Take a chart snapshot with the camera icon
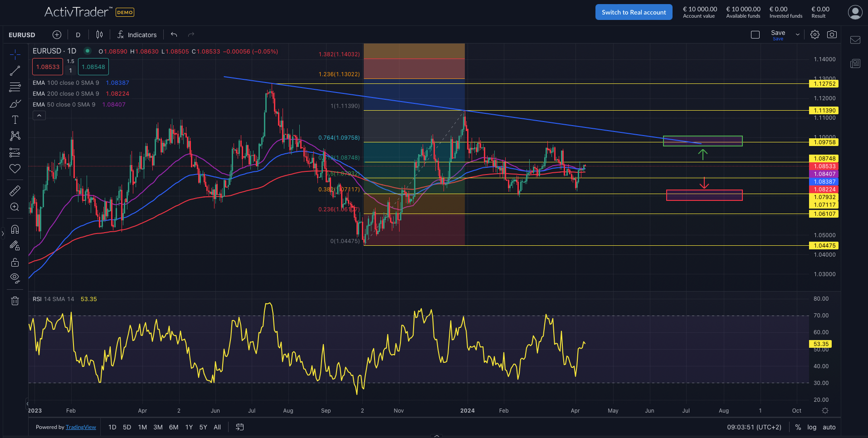 coord(832,34)
